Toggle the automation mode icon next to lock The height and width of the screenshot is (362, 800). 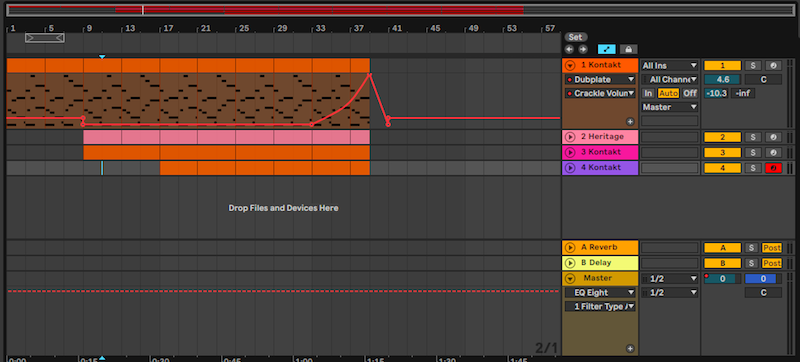pos(606,49)
